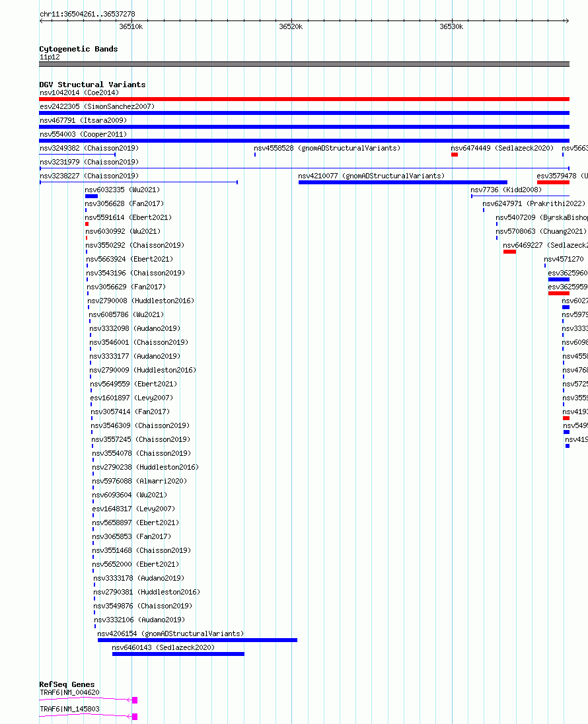Click nsv3231979 (Chaisson2019) label
This screenshot has height=724, width=588.
point(89,162)
